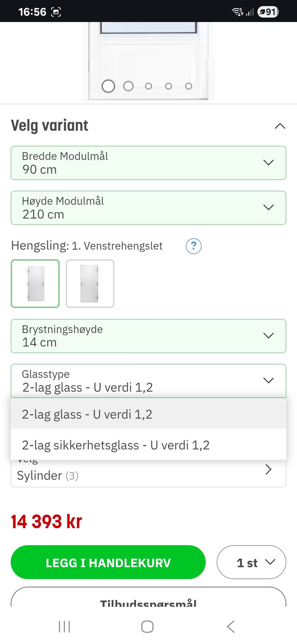Select the second carousel dot
Viewport: 297px width, 644px height.
[x=128, y=86]
